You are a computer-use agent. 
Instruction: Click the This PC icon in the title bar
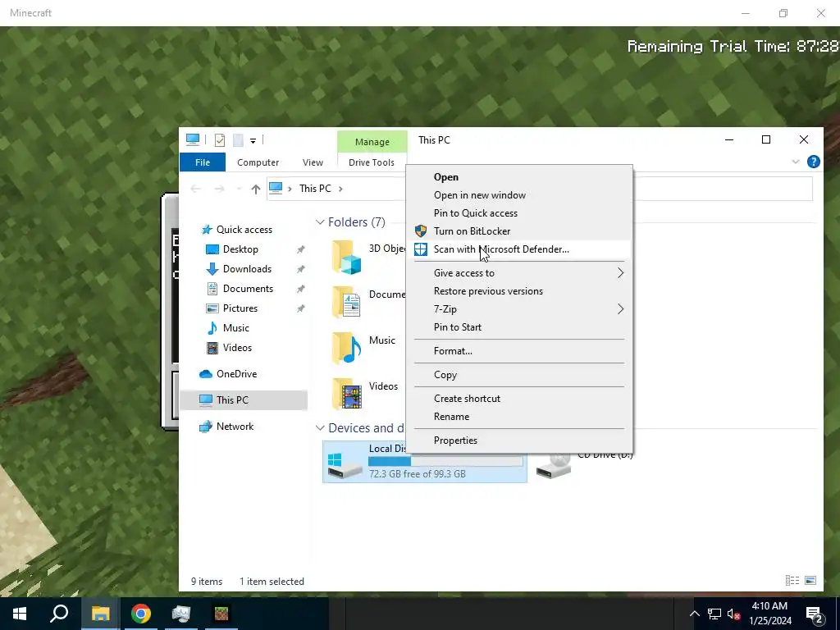193,139
